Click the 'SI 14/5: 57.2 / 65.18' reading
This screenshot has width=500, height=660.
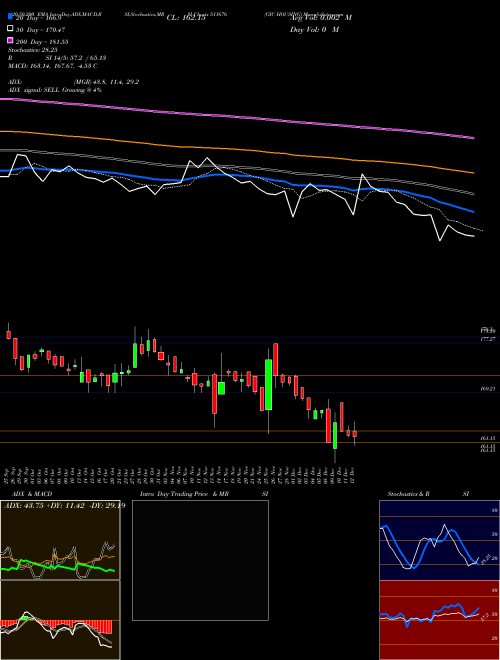point(76,58)
